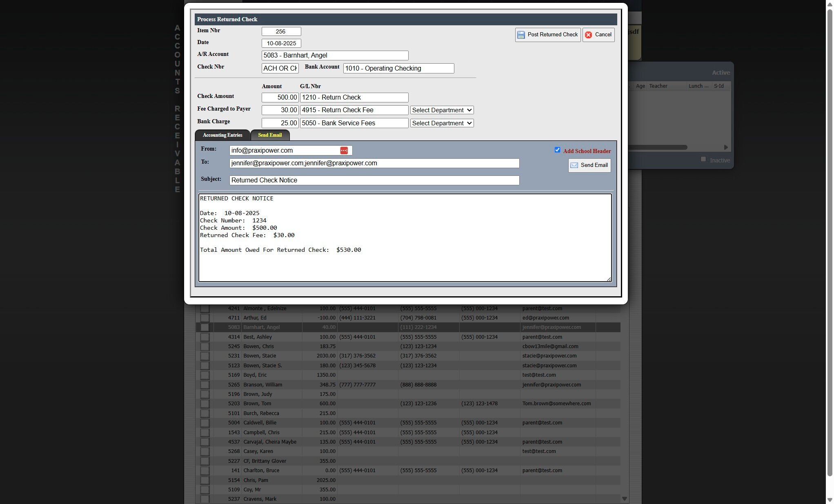
Task: Switch to Accounting Entries tab
Action: (x=222, y=135)
